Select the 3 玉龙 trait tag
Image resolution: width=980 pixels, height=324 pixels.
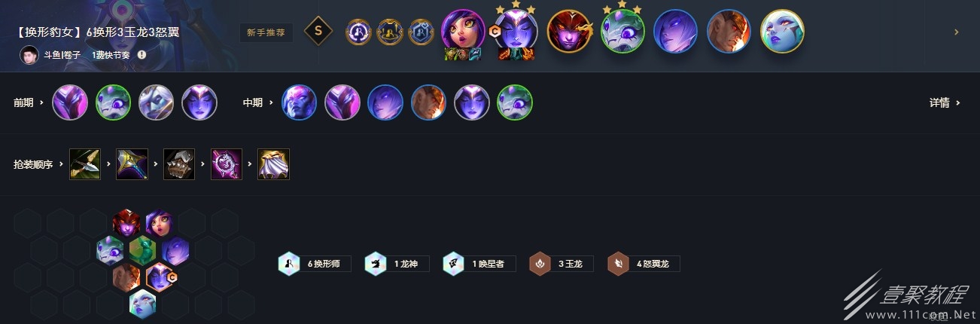coord(562,264)
